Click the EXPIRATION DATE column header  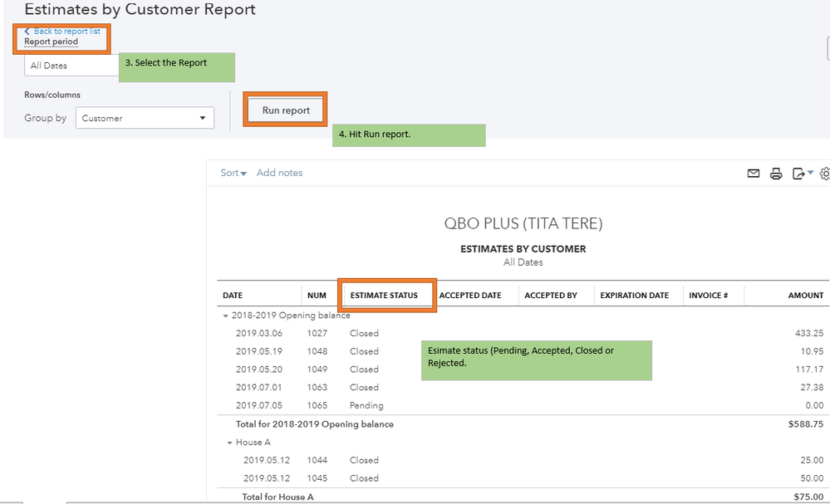point(634,295)
